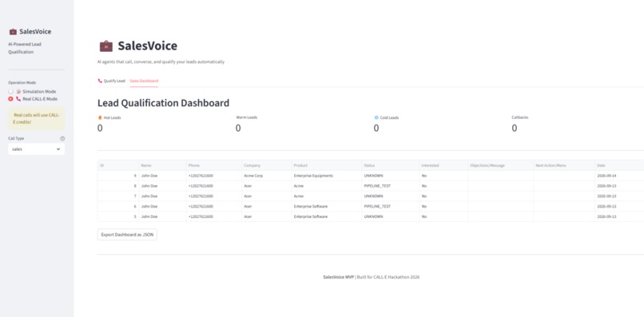644x317 pixels.
Task: Select the ID cell with value 6
Action: [x=118, y=207]
